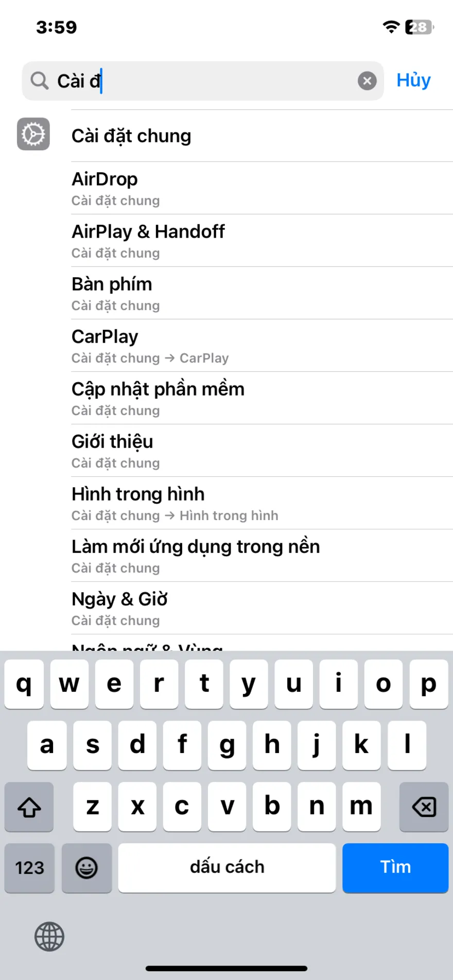The image size is (453, 980).
Task: Tap Hủy to cancel the search
Action: (413, 80)
